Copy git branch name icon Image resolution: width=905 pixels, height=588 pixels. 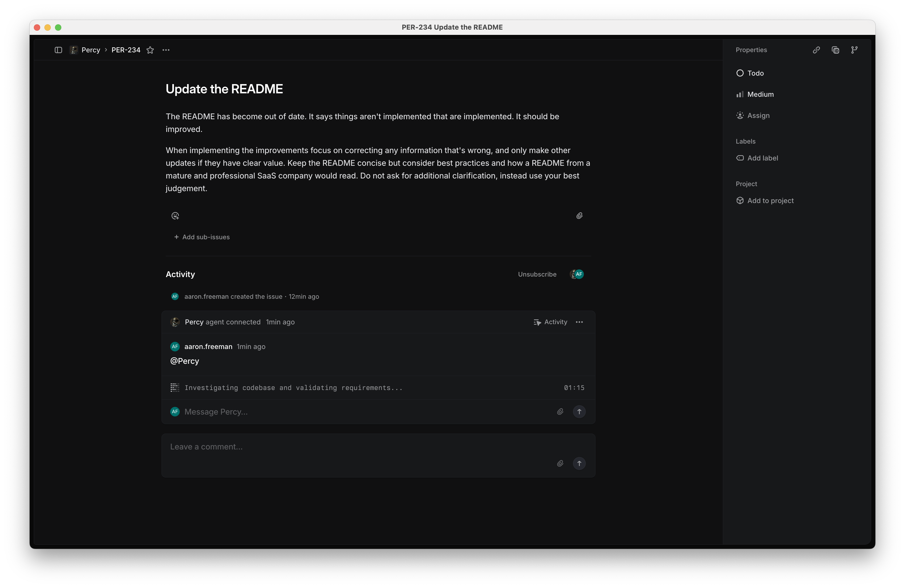(854, 50)
